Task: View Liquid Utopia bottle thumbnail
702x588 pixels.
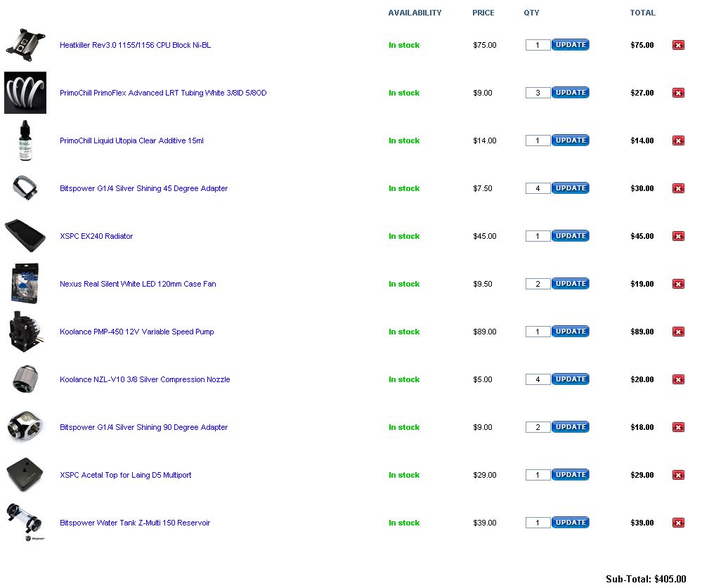Action: point(25,141)
